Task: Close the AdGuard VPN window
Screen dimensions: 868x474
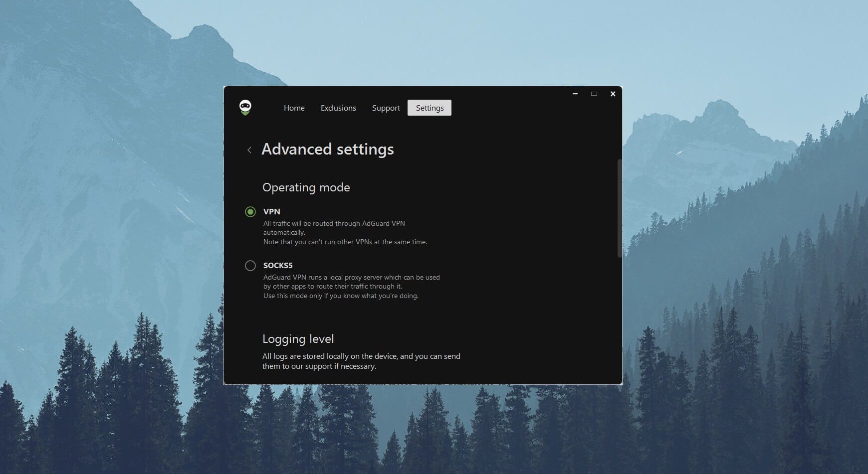Action: [x=613, y=94]
